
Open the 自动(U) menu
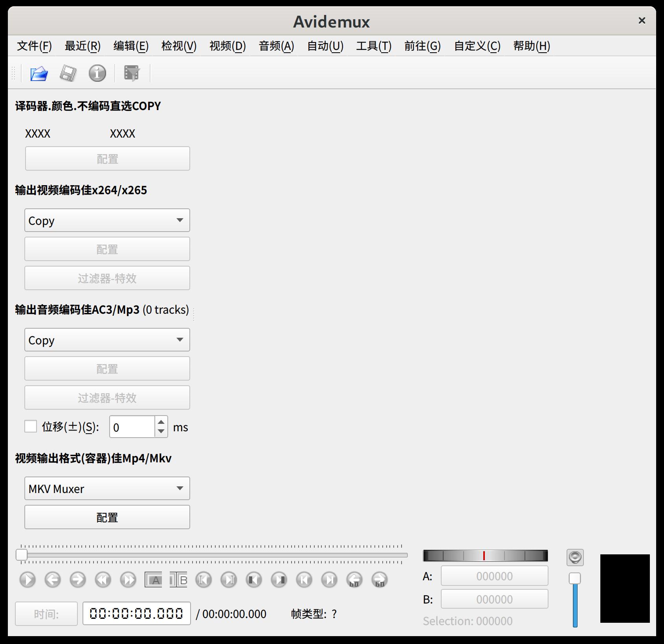[x=325, y=46]
